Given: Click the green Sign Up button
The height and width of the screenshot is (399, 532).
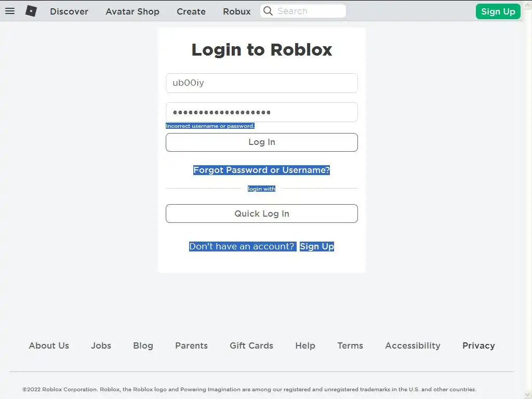Looking at the screenshot, I should pyautogui.click(x=498, y=11).
